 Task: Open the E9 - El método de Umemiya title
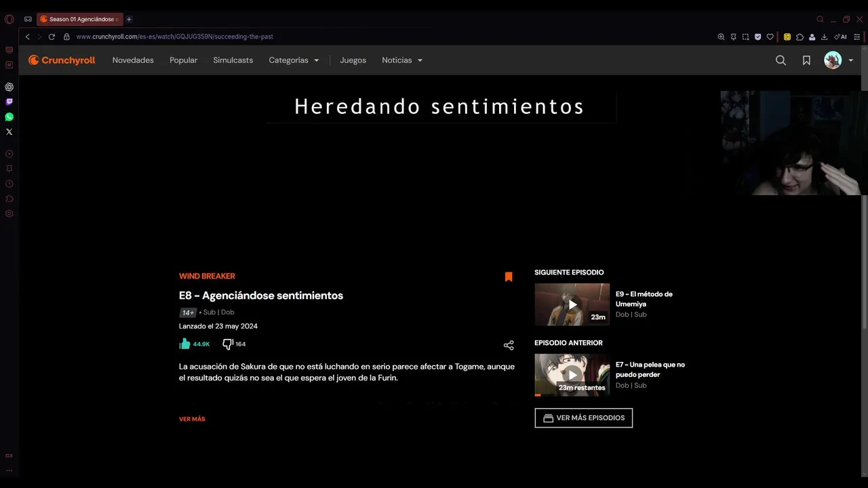tap(644, 299)
